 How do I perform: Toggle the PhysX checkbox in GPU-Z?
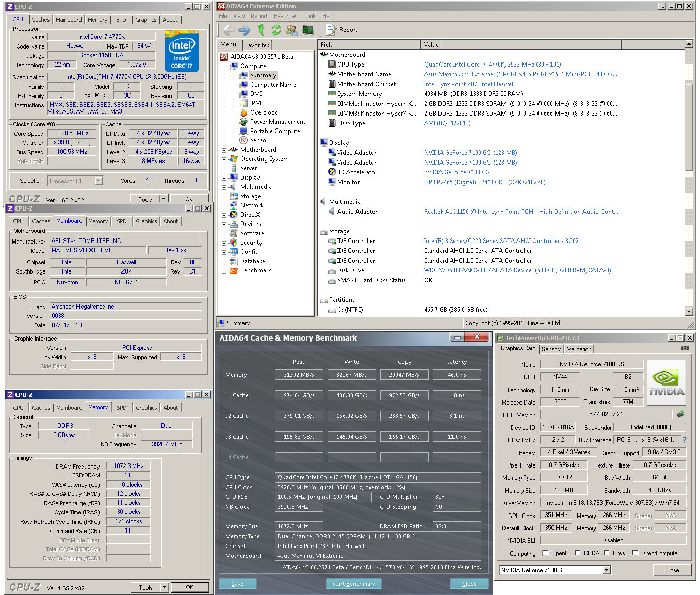click(607, 553)
